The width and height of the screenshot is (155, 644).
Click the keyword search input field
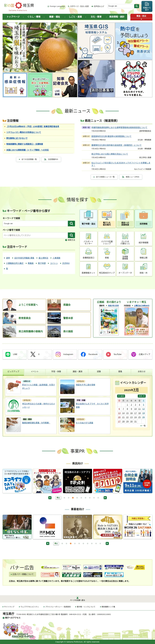(35, 224)
